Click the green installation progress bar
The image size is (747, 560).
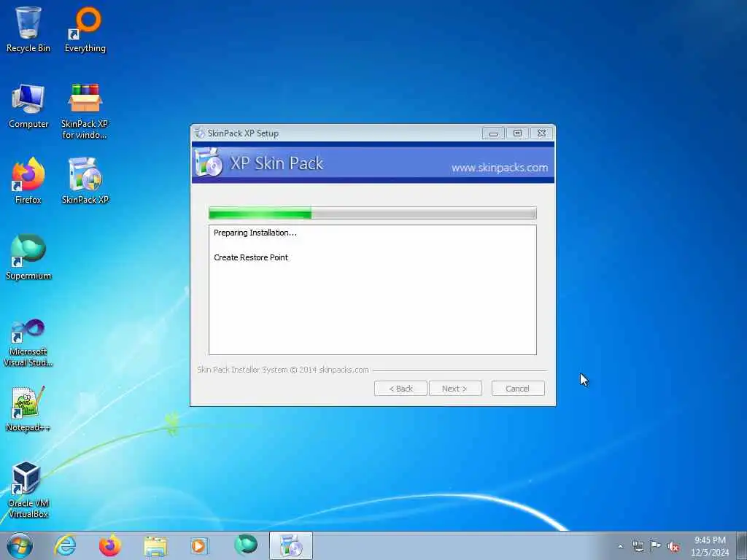373,213
